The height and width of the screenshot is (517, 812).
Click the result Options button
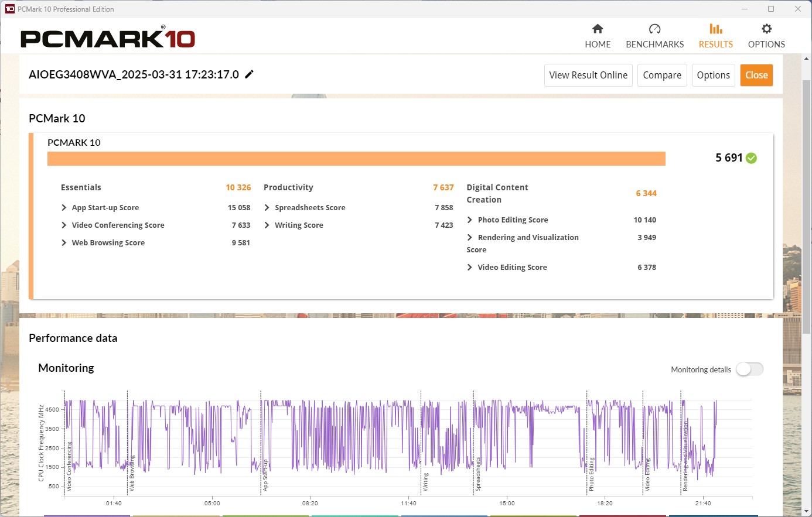tap(713, 75)
